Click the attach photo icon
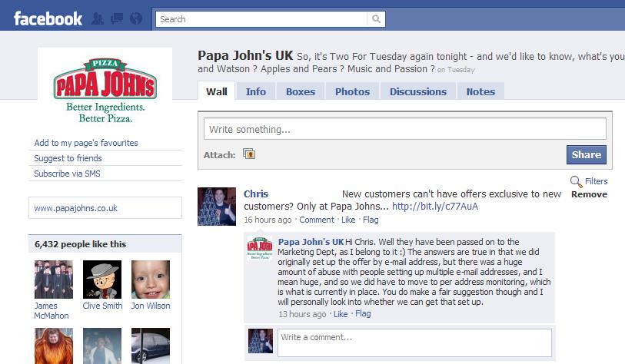The width and height of the screenshot is (625, 364). (x=249, y=154)
